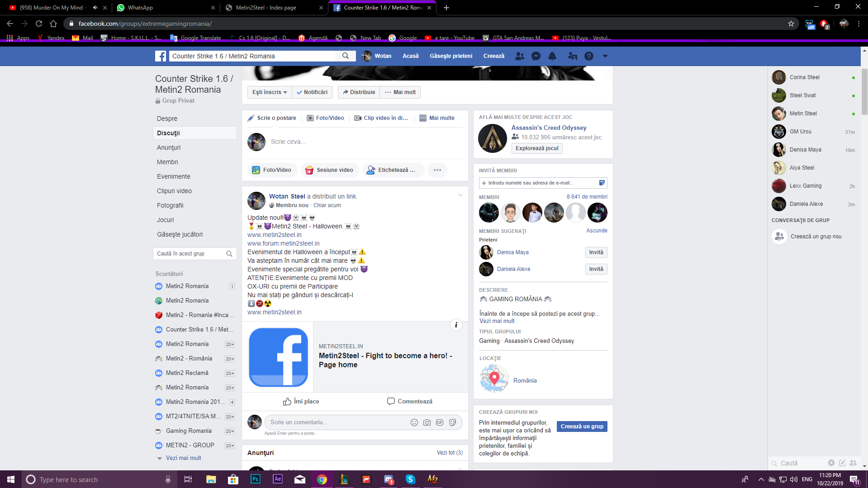Image resolution: width=868 pixels, height=488 pixels.
Task: Open After Effects from the taskbar
Action: pos(277,479)
